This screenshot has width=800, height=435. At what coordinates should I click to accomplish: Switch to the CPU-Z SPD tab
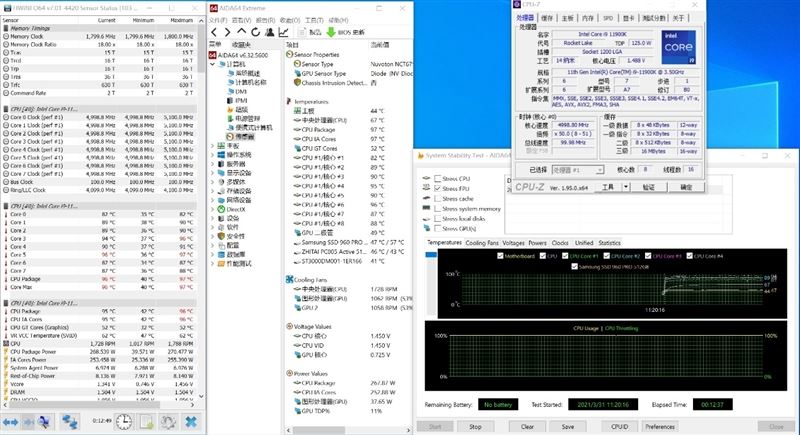(x=608, y=18)
